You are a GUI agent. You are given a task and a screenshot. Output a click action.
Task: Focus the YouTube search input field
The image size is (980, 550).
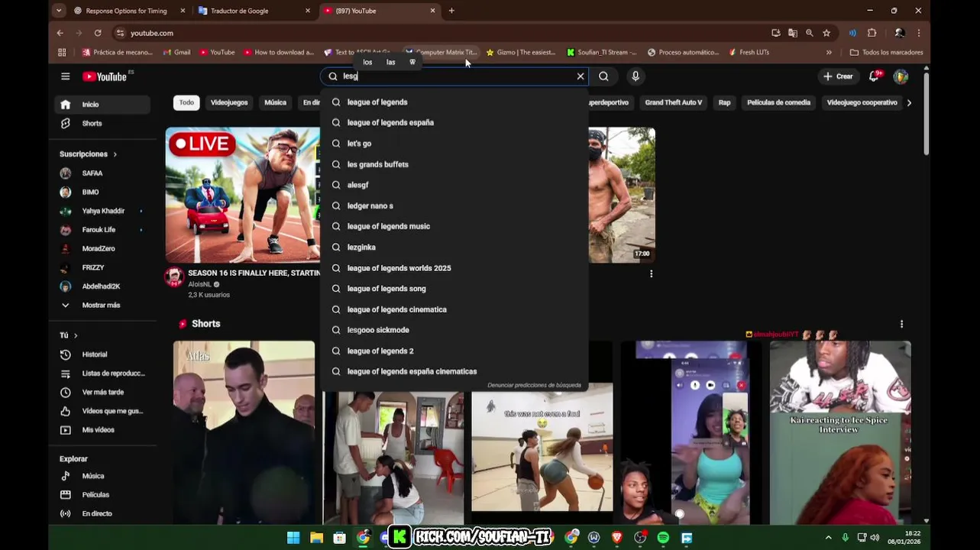[454, 76]
